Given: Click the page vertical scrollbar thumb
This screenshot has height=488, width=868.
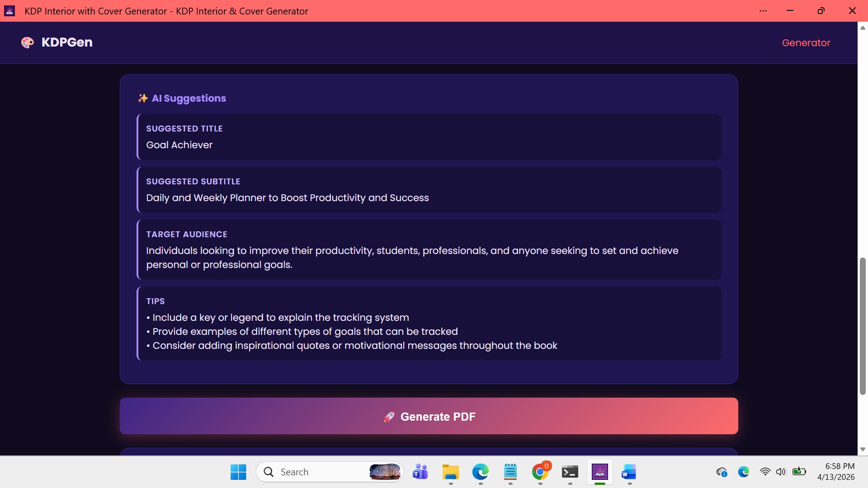Looking at the screenshot, I should 863,326.
